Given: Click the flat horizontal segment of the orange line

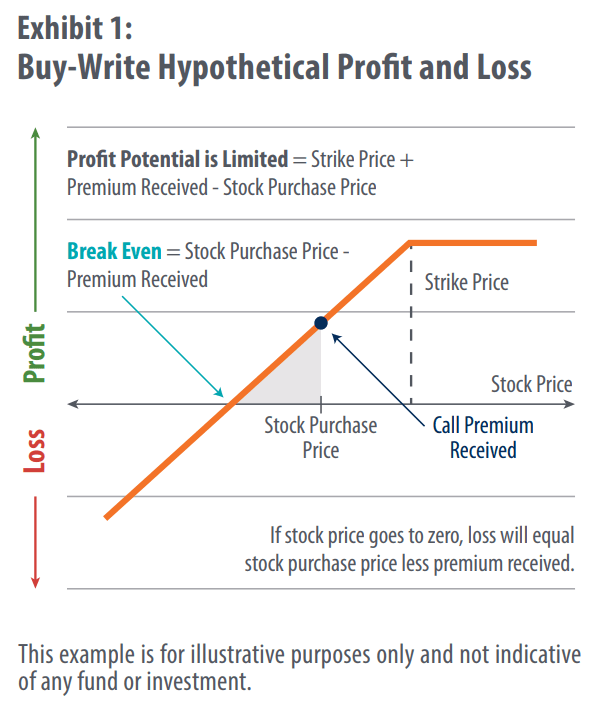Looking at the screenshot, I should [x=473, y=242].
